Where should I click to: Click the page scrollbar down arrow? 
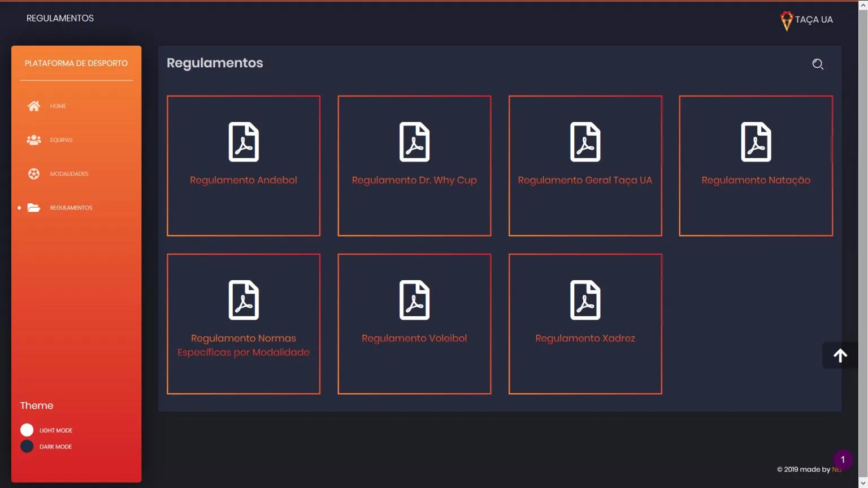[863, 483]
